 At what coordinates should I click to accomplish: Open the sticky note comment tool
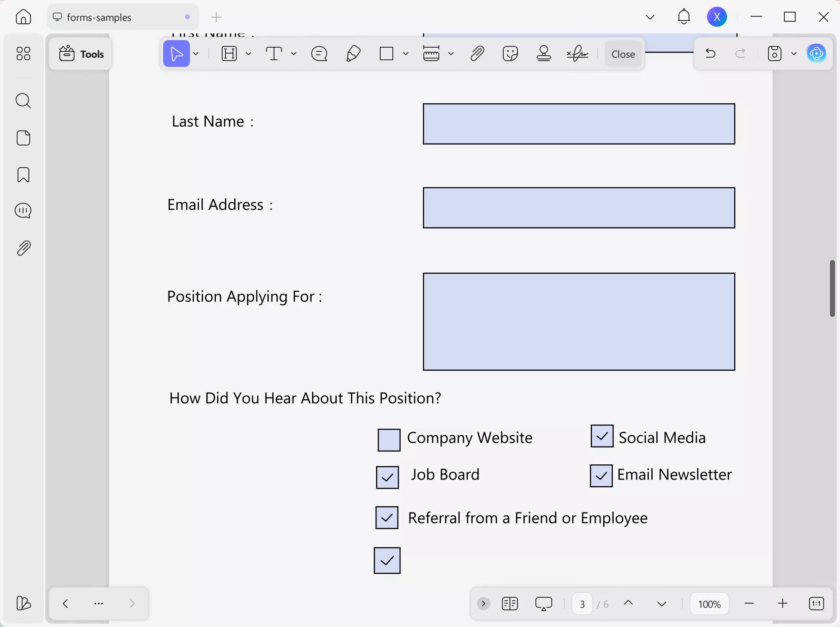tap(319, 54)
